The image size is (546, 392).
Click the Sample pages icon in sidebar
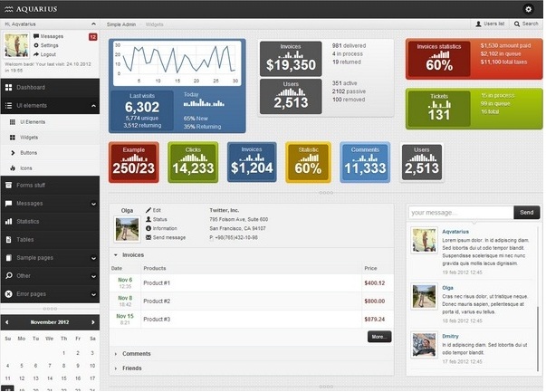click(x=9, y=258)
